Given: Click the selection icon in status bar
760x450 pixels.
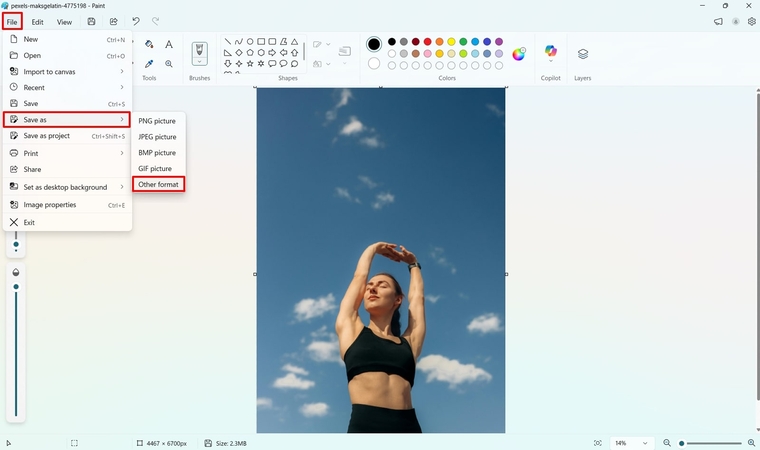Looking at the screenshot, I should pyautogui.click(x=74, y=443).
